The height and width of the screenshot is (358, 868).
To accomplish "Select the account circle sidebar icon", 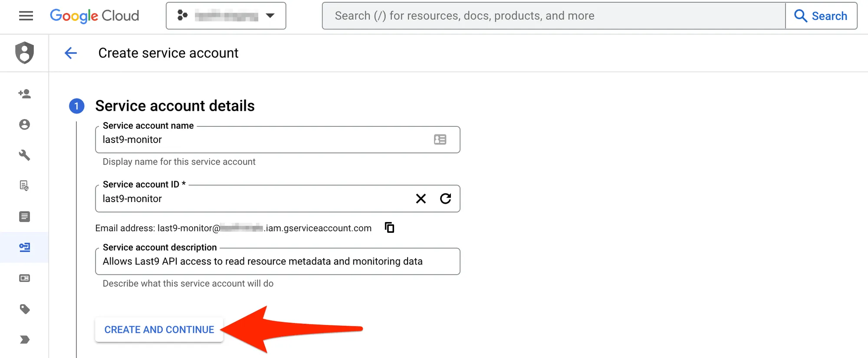I will click(25, 125).
